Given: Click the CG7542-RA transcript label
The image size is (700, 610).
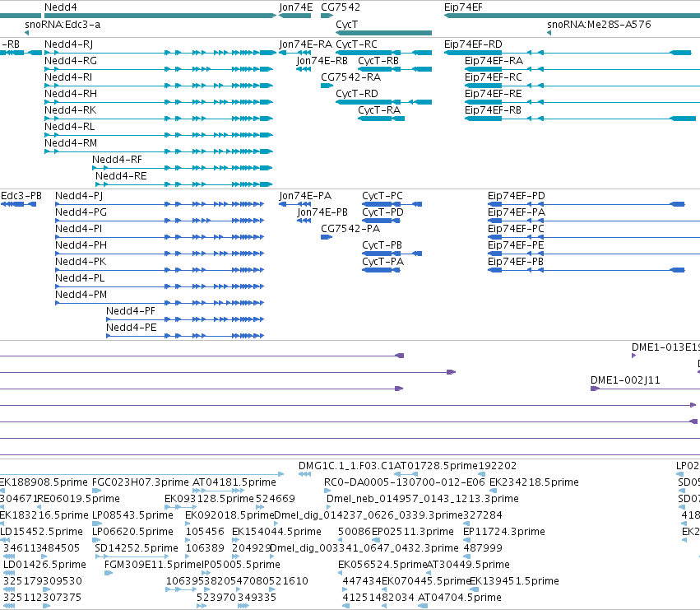Looking at the screenshot, I should pyautogui.click(x=351, y=77).
